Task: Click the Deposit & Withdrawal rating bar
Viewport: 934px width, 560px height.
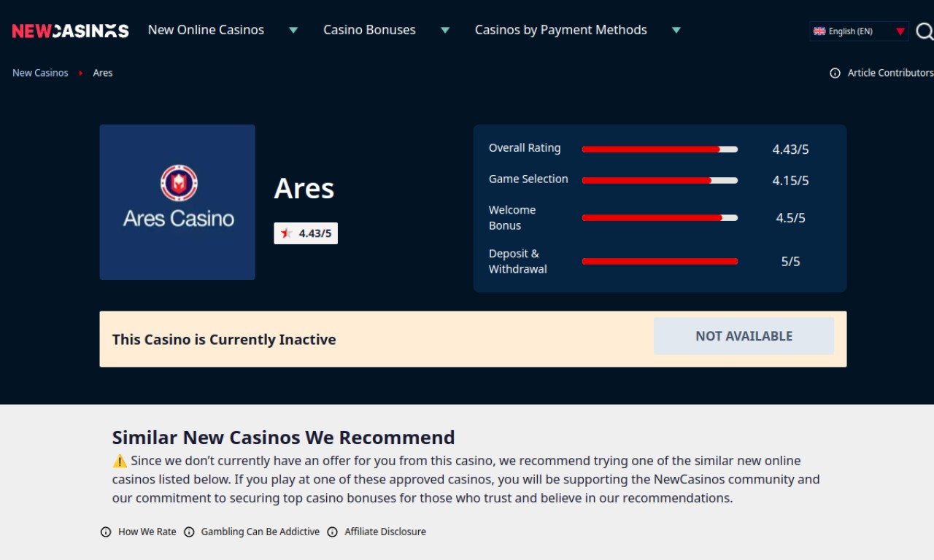Action: pyautogui.click(x=660, y=261)
